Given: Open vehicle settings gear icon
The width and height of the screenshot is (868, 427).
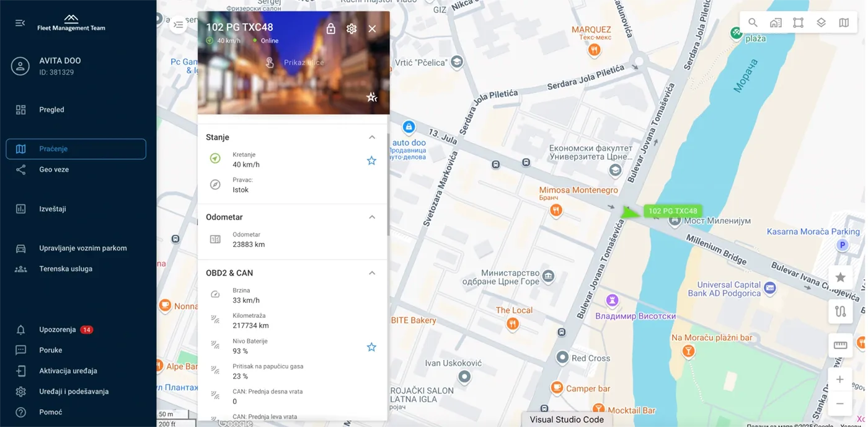Looking at the screenshot, I should [x=352, y=29].
